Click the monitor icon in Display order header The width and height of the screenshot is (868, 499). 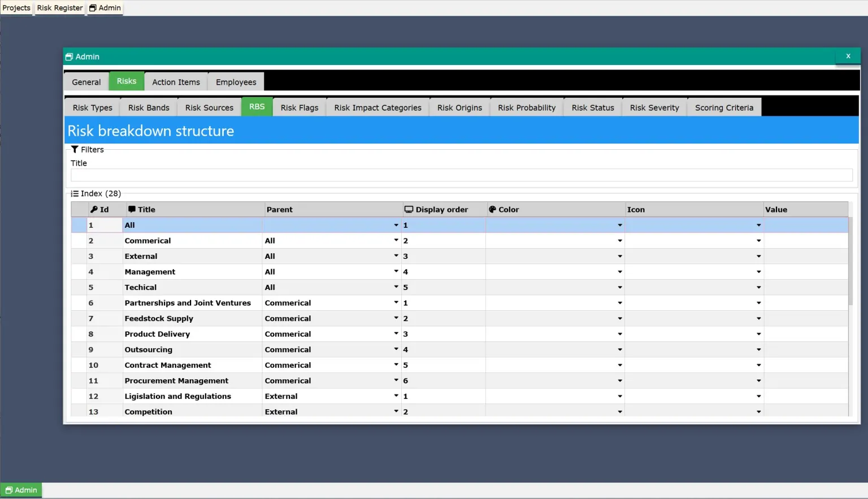click(x=409, y=210)
